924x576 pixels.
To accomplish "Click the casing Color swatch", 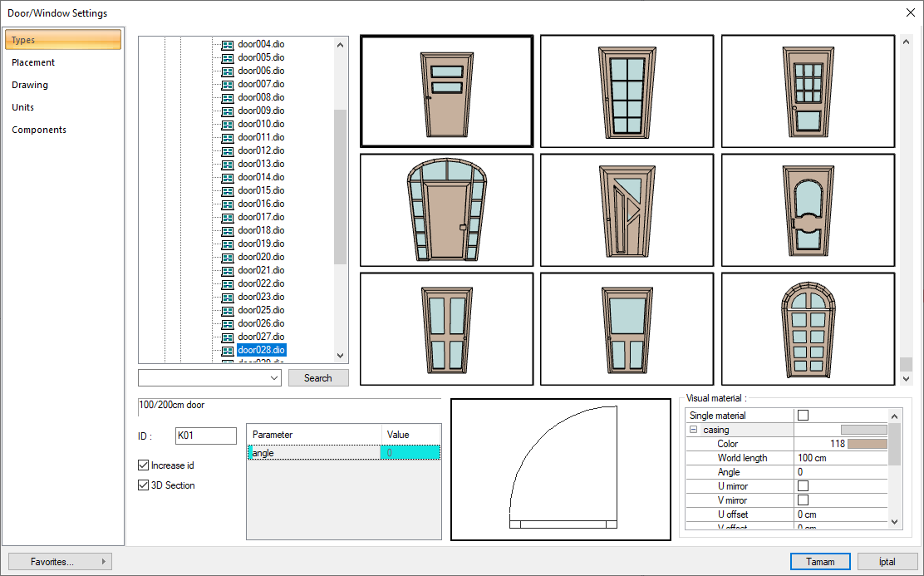I will point(867,444).
